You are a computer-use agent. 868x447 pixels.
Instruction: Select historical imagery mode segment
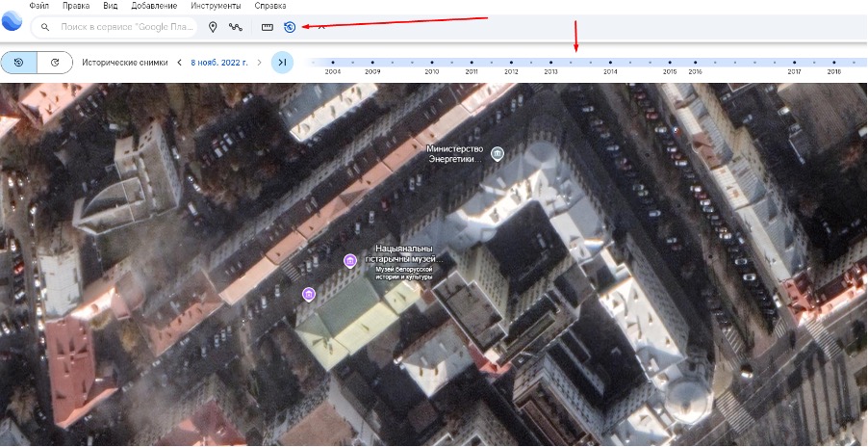tap(19, 63)
